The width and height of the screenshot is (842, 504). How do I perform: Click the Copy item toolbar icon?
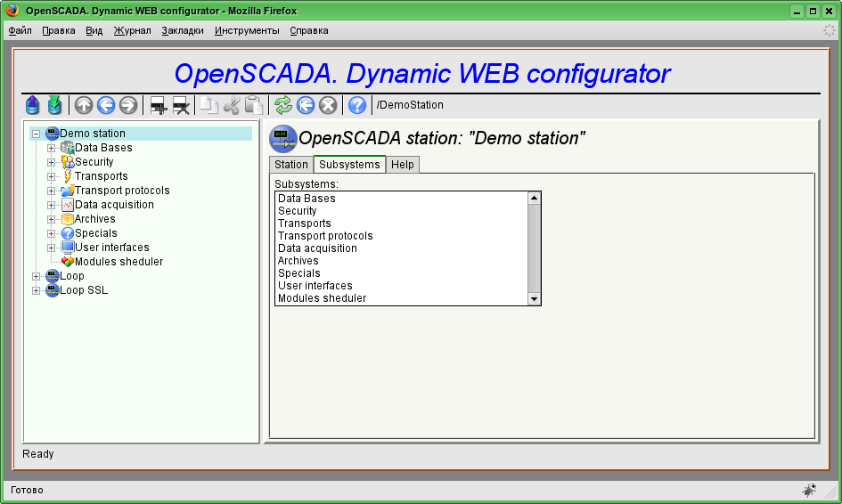(x=208, y=105)
